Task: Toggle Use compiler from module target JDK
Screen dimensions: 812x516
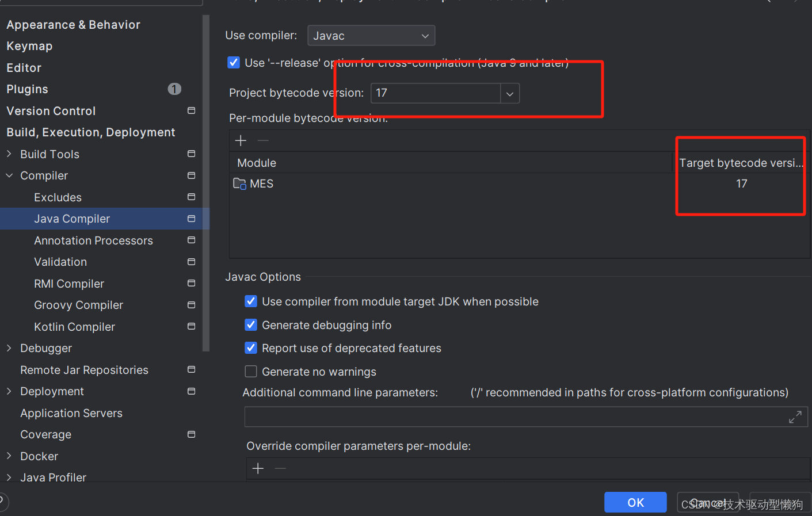Action: pyautogui.click(x=251, y=301)
